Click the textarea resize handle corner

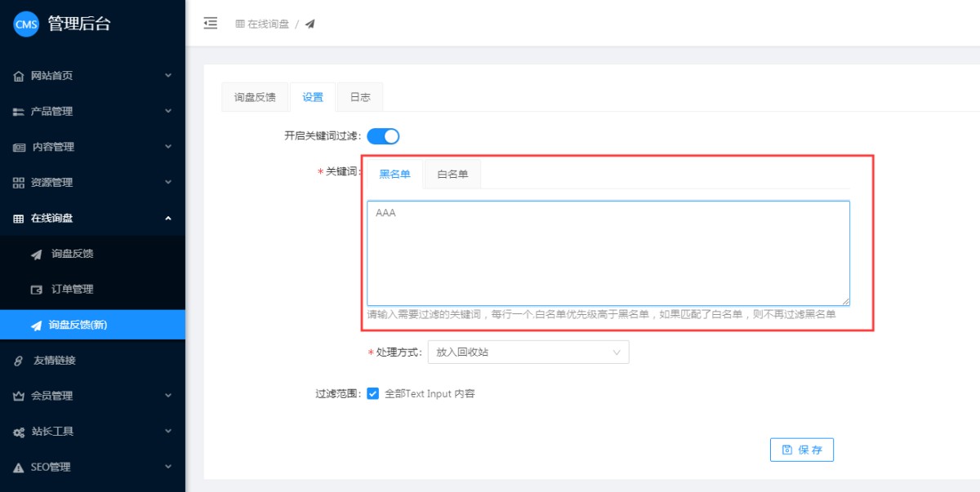[845, 301]
